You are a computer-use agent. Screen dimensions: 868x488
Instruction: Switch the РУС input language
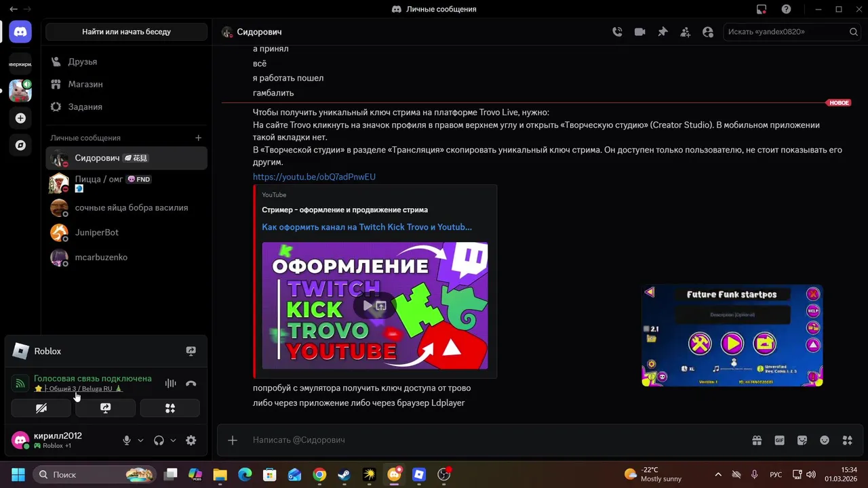pyautogui.click(x=776, y=474)
